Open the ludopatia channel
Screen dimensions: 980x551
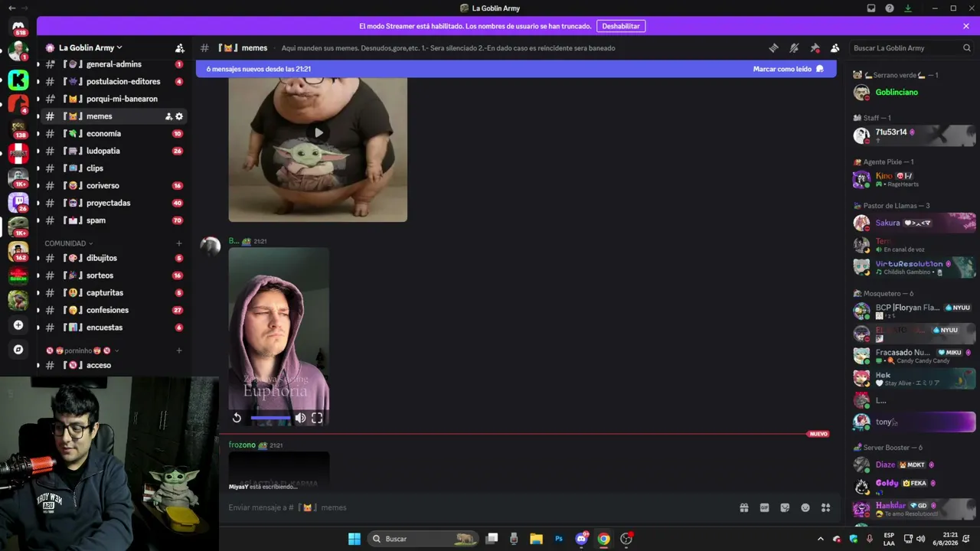point(113,151)
